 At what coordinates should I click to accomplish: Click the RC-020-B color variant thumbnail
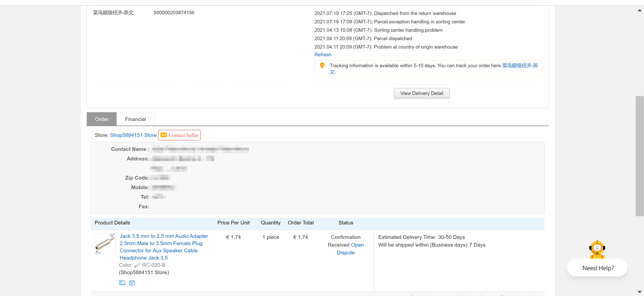[137, 265]
